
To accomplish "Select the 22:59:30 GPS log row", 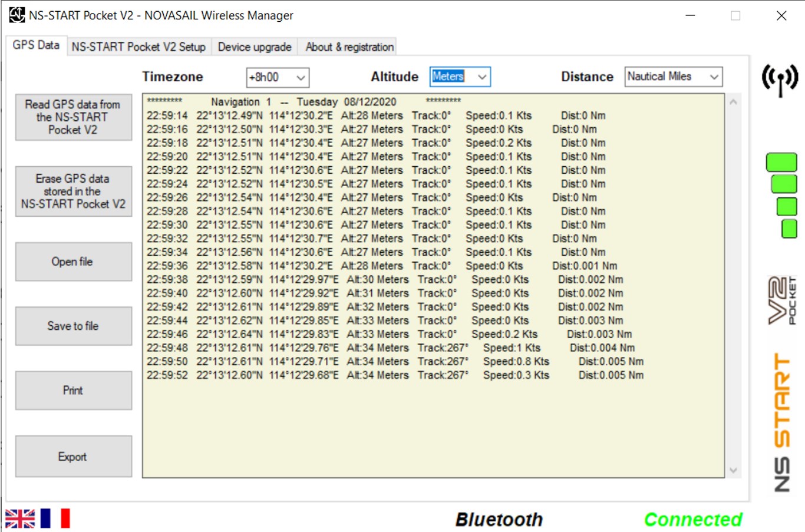I will [376, 224].
